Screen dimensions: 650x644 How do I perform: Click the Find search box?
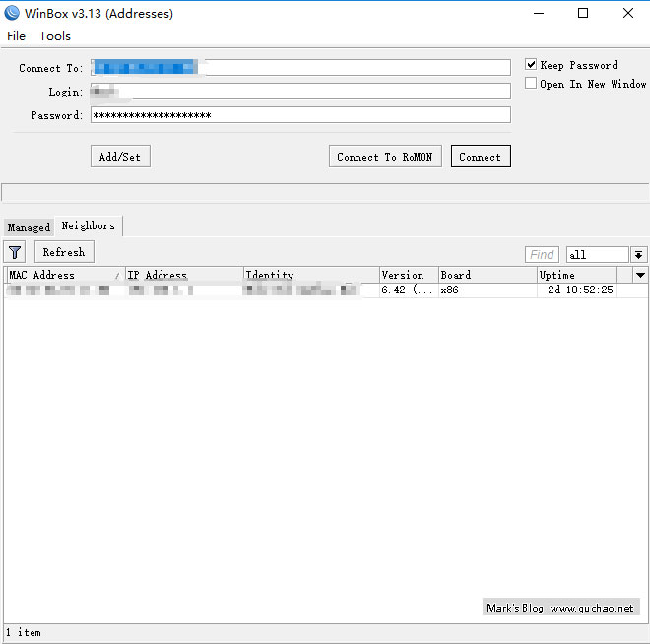542,254
